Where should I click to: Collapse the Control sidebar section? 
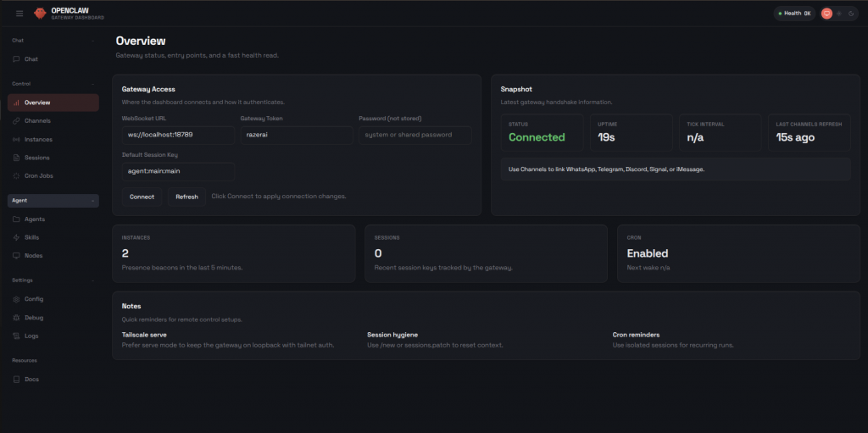click(92, 84)
